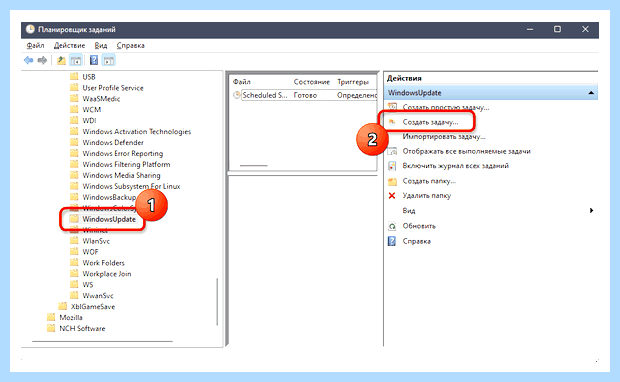Screen dimensions: 620x382
Task: Select the WwanSvc folder
Action: tap(98, 295)
